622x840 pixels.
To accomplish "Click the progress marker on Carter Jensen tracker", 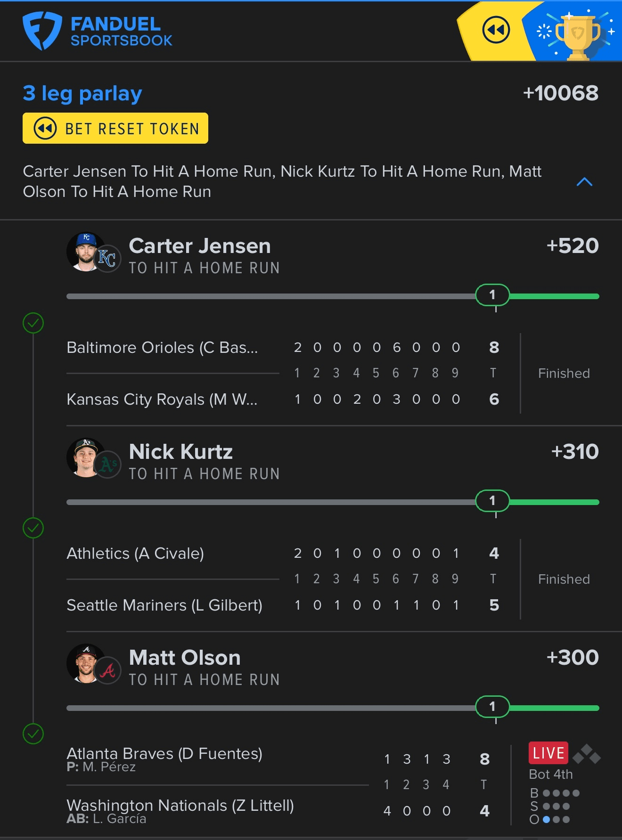I will point(492,295).
